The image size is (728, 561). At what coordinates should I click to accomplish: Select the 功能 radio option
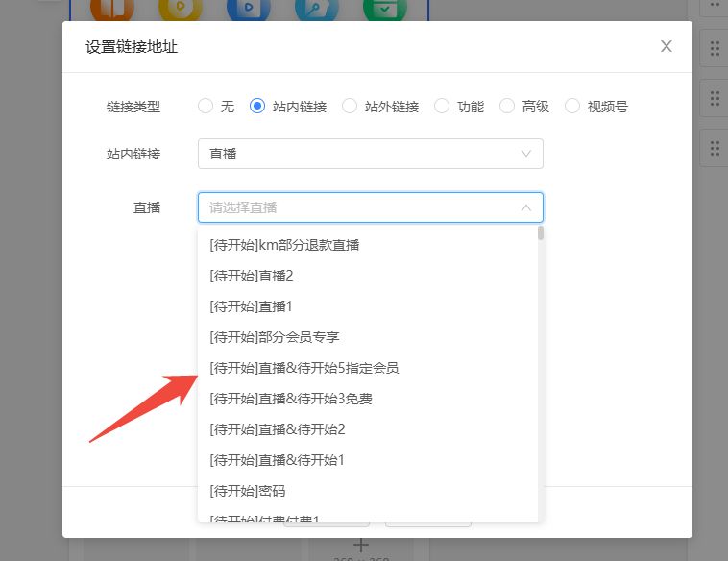442,107
